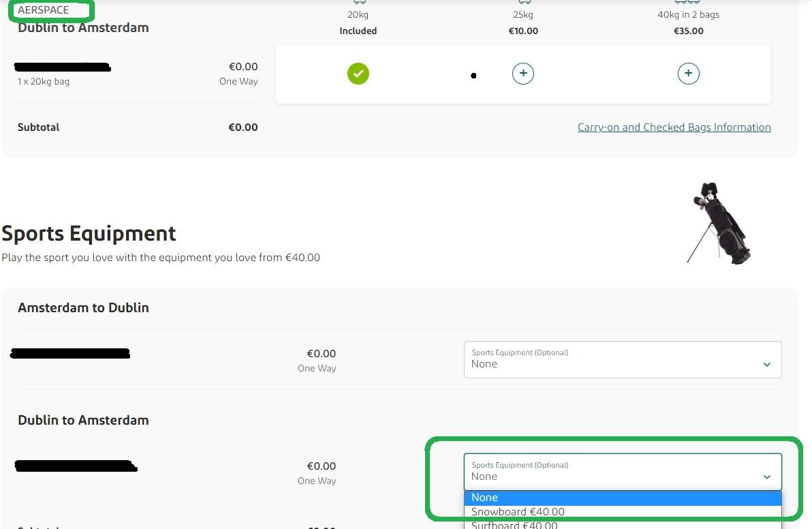
Task: Choose Snowboard €40.00 from the list
Action: (518, 512)
